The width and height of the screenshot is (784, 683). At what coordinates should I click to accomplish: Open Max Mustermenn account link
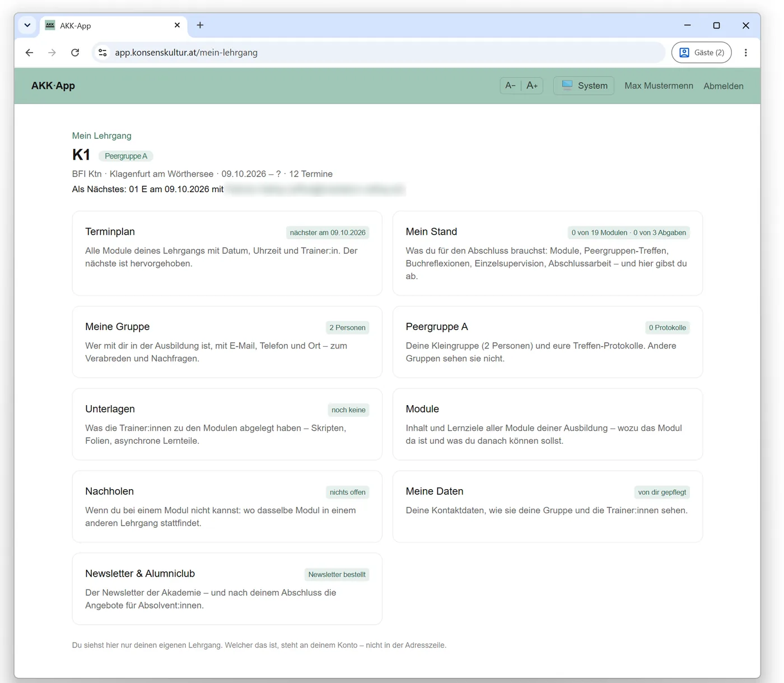[659, 86]
